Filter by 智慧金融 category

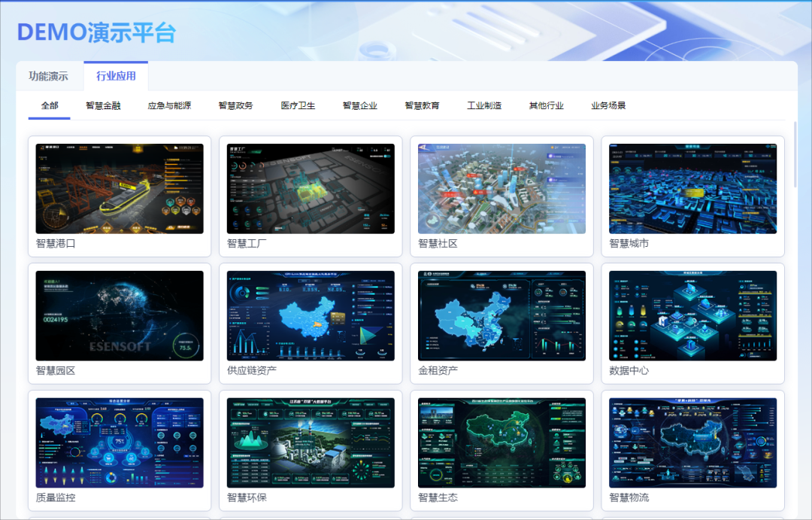(103, 105)
